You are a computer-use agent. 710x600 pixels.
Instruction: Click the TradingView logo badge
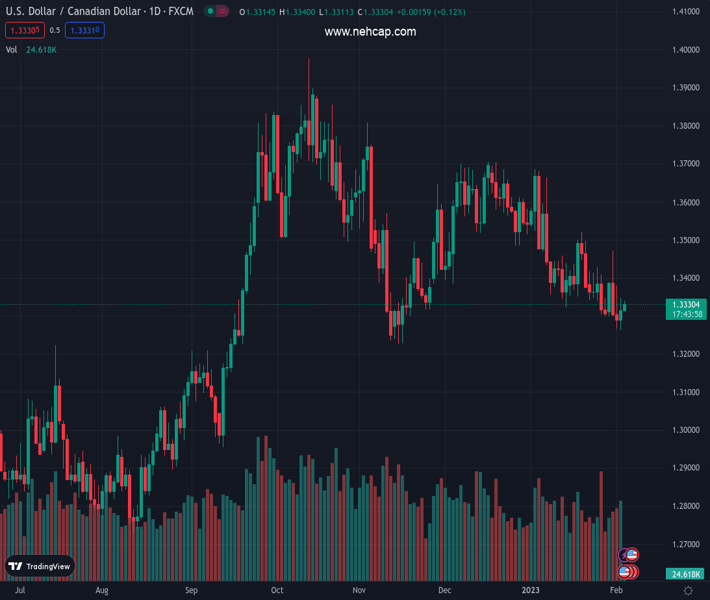(x=40, y=566)
